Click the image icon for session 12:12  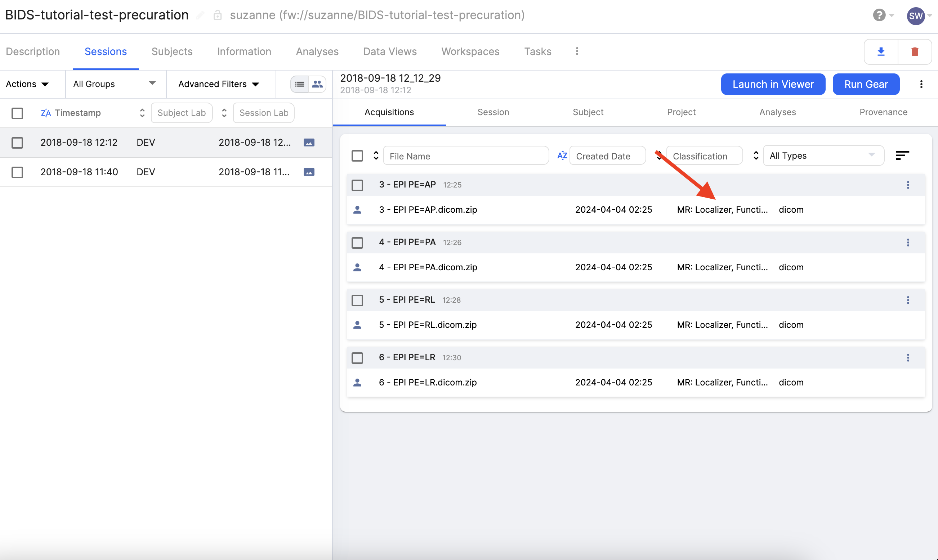click(x=309, y=143)
